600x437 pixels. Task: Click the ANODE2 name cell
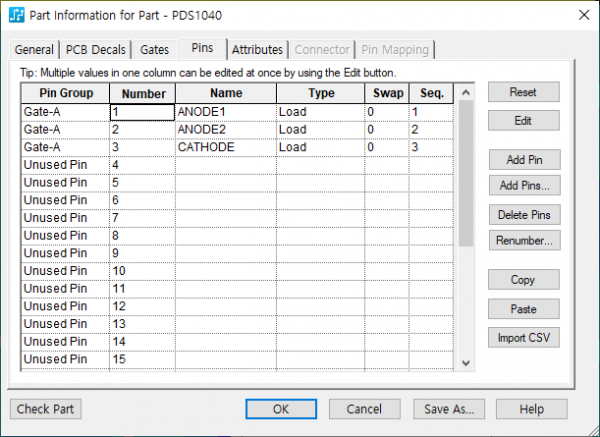(x=225, y=130)
